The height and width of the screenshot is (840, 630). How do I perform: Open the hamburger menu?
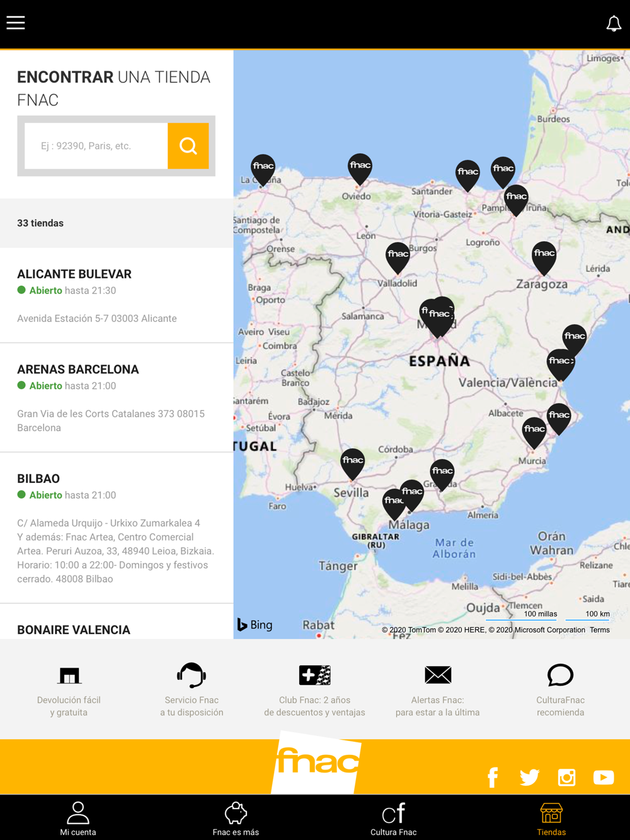[16, 23]
